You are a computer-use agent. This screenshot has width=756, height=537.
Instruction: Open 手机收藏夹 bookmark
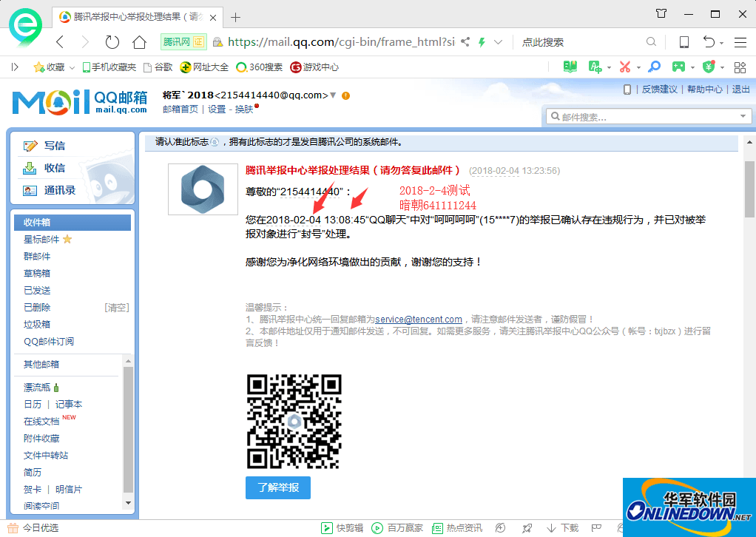pyautogui.click(x=109, y=67)
